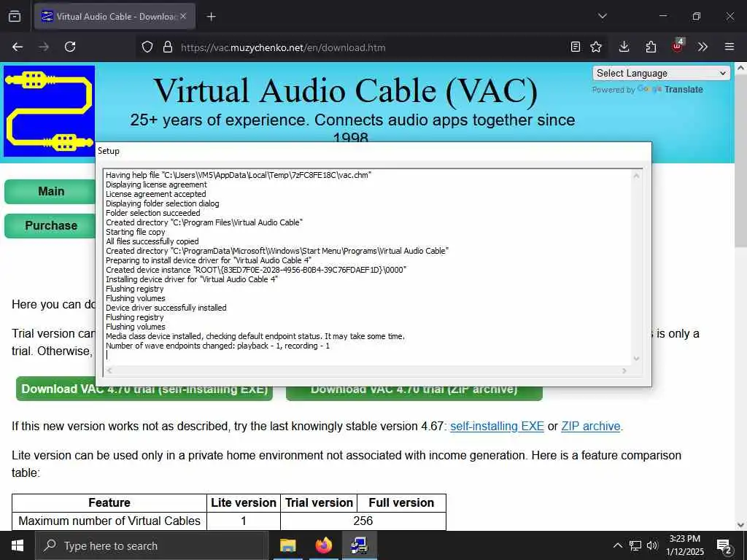Click the page scrollbar up arrow
Screen dimensions: 747x560
740,68
